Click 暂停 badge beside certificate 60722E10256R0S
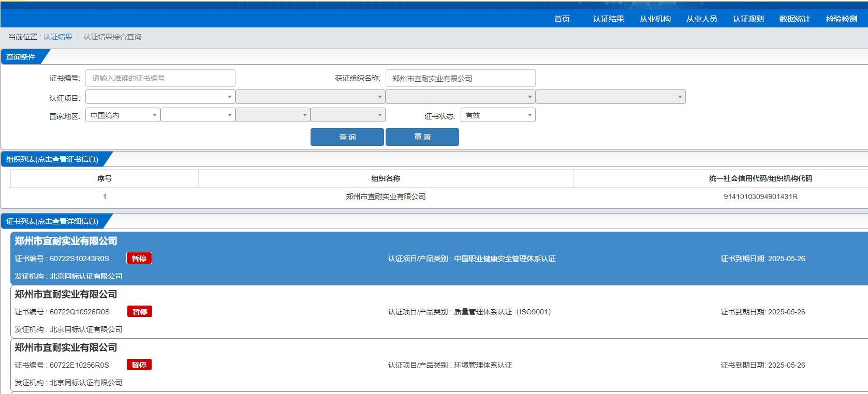This screenshot has height=394, width=868. tap(139, 365)
